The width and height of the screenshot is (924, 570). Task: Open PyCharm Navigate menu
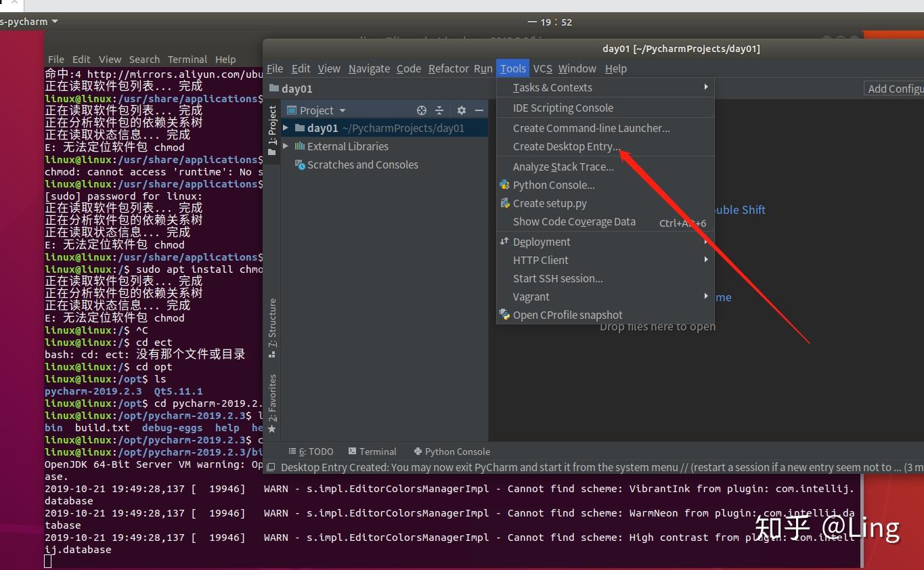pos(369,68)
